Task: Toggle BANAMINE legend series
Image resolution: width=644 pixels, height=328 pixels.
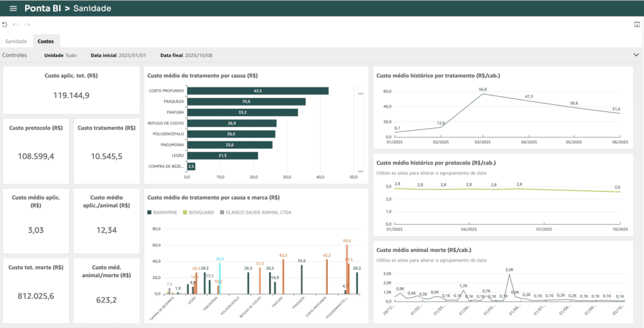Action: coord(164,212)
